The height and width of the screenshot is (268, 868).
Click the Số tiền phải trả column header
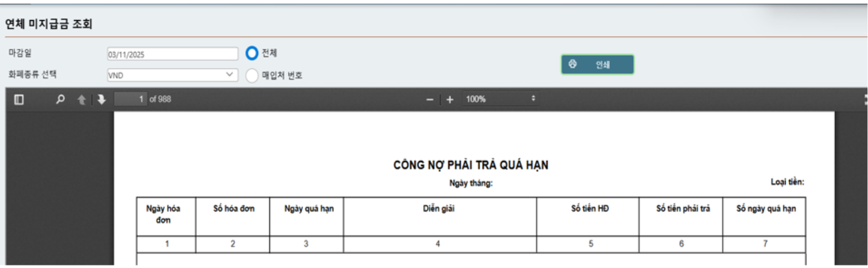(681, 209)
